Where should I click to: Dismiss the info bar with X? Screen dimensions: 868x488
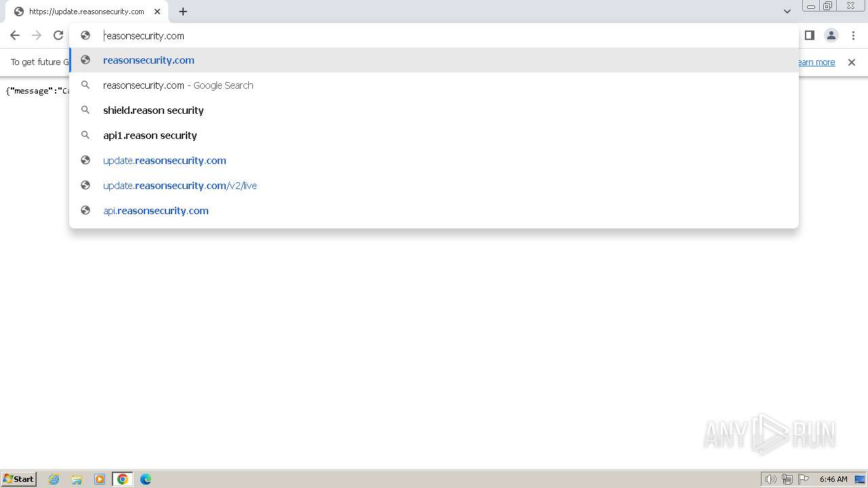coord(852,62)
